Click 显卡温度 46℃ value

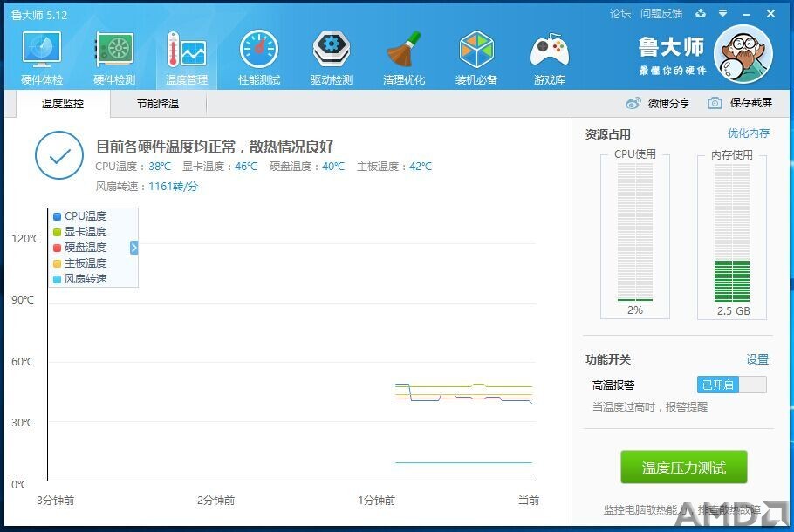click(x=246, y=166)
